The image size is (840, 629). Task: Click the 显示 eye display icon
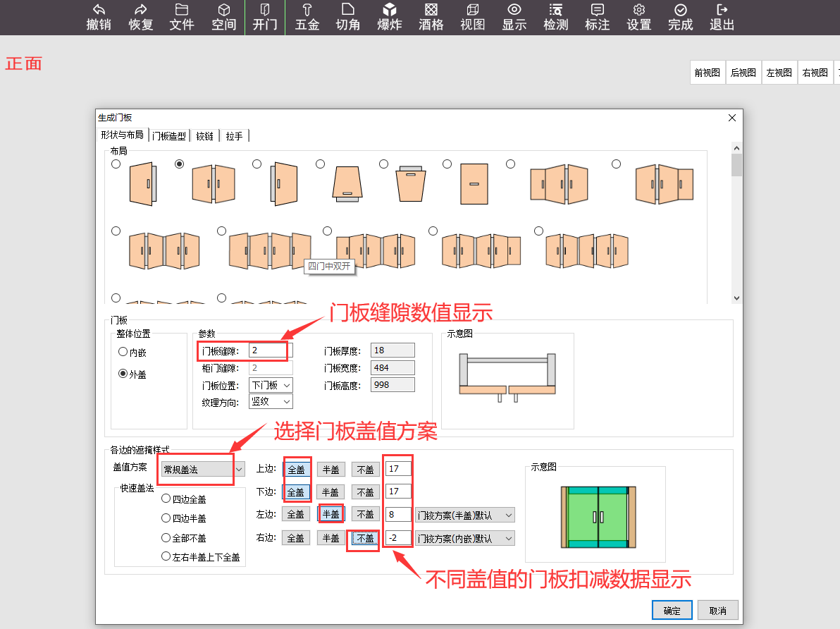[x=514, y=17]
